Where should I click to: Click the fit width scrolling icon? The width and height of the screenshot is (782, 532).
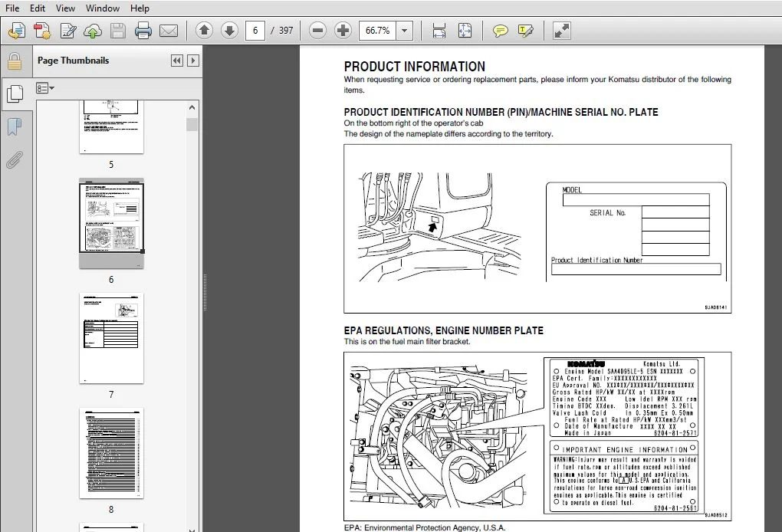[x=439, y=31]
